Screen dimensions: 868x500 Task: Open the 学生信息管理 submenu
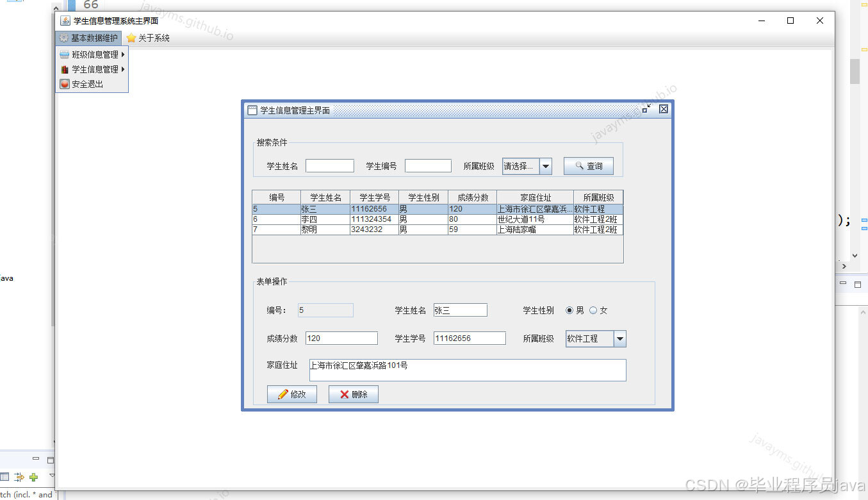click(x=92, y=69)
